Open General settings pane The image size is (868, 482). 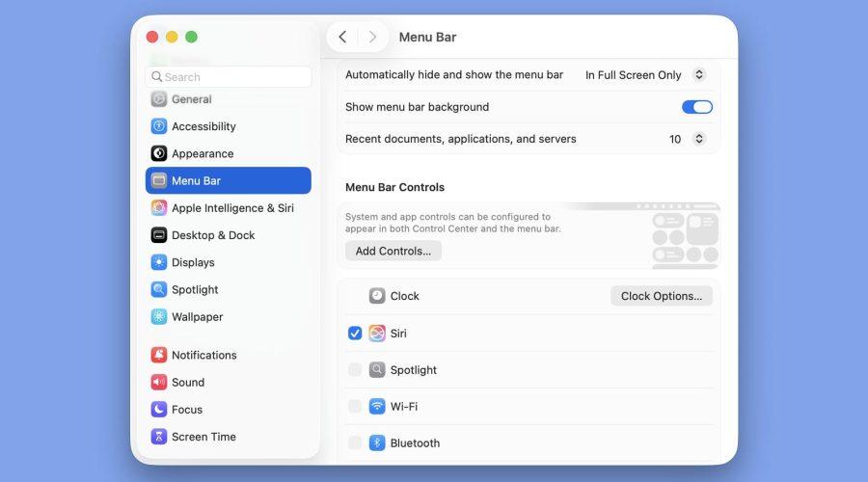[x=228, y=99]
